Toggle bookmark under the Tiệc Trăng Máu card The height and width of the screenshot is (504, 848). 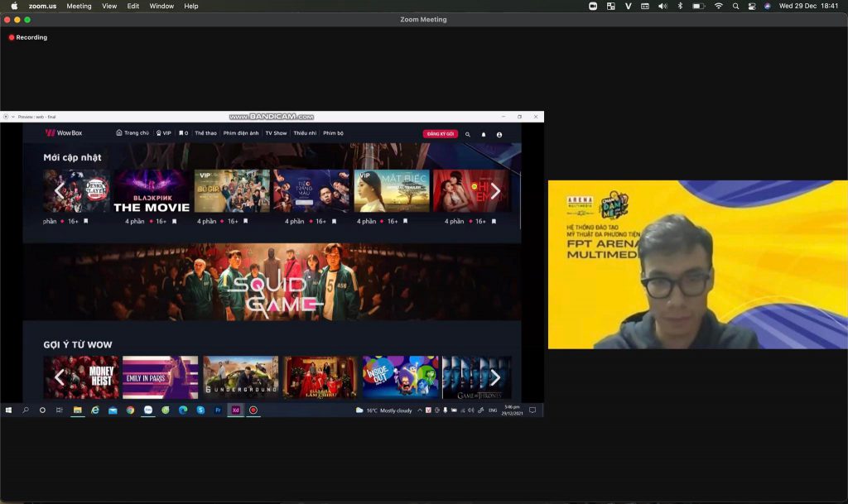coord(334,222)
